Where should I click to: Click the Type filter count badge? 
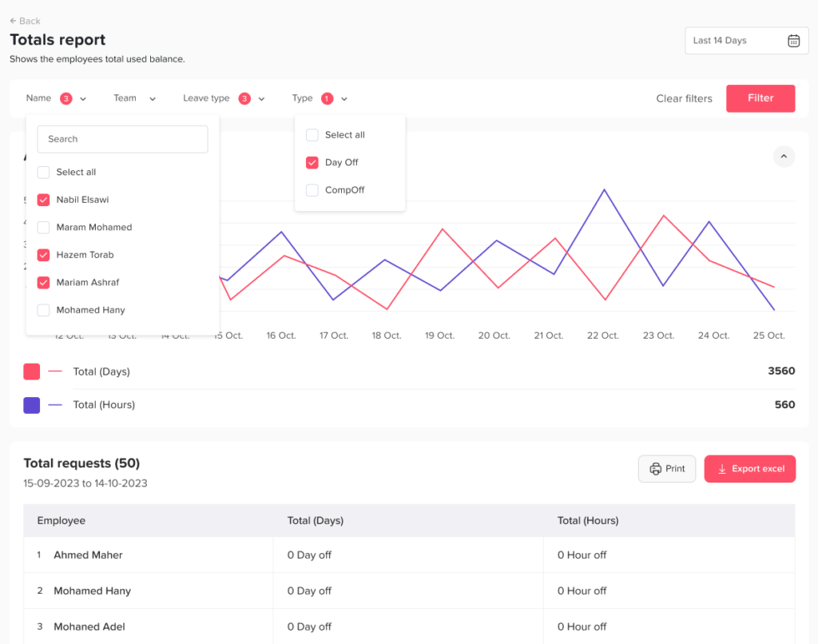(x=327, y=98)
